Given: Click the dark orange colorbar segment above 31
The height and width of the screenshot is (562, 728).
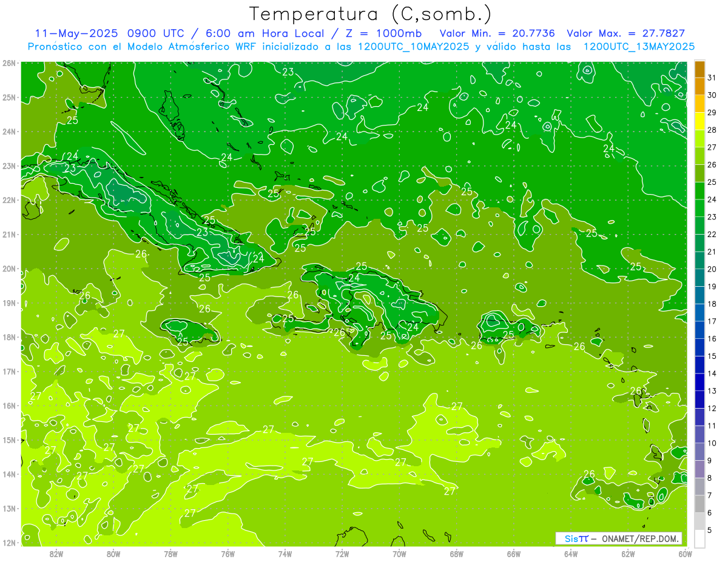Looking at the screenshot, I should 699,69.
